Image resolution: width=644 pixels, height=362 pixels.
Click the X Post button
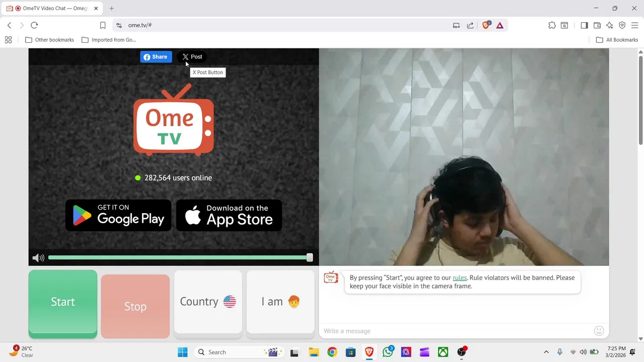coord(192,57)
